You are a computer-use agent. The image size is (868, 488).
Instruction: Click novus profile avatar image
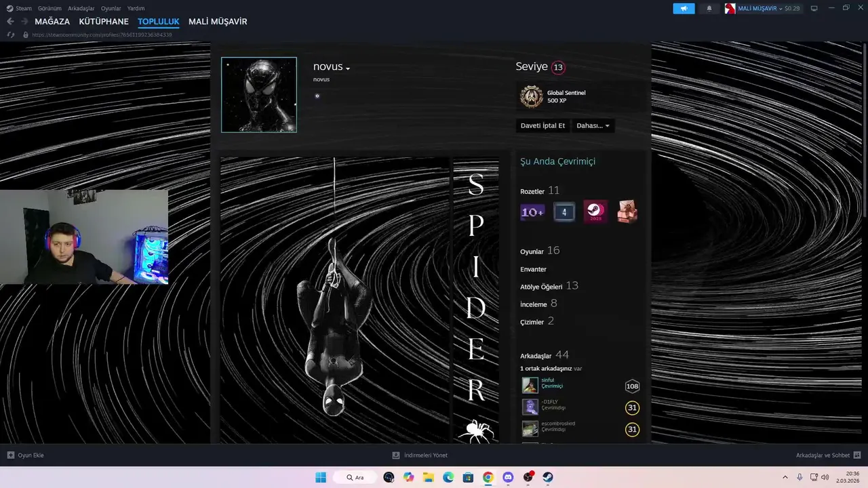pos(259,95)
